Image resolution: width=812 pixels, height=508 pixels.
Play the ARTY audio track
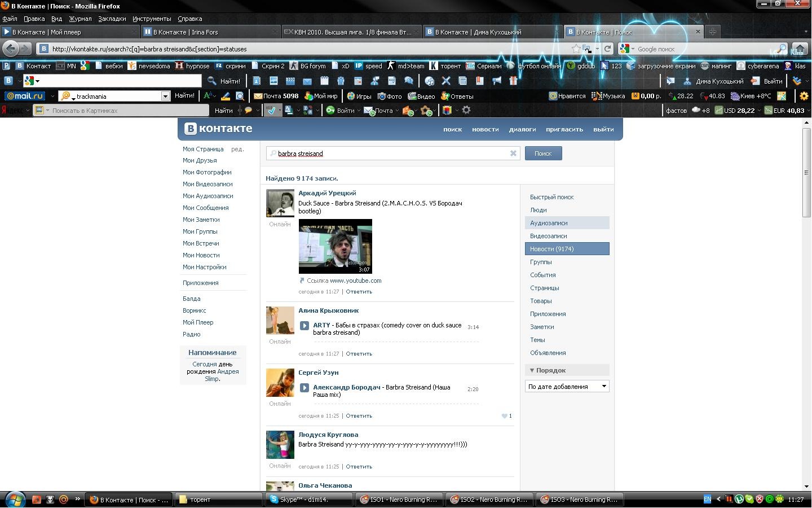[304, 326]
